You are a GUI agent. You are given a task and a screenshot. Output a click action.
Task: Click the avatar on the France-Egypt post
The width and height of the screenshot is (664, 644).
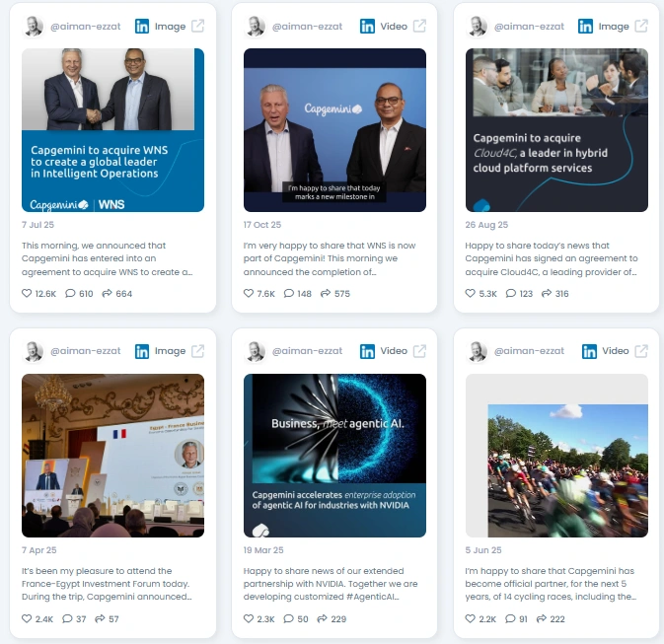click(34, 351)
